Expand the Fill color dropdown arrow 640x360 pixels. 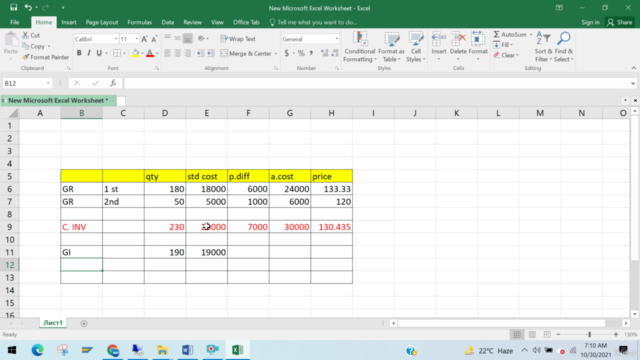coord(142,53)
